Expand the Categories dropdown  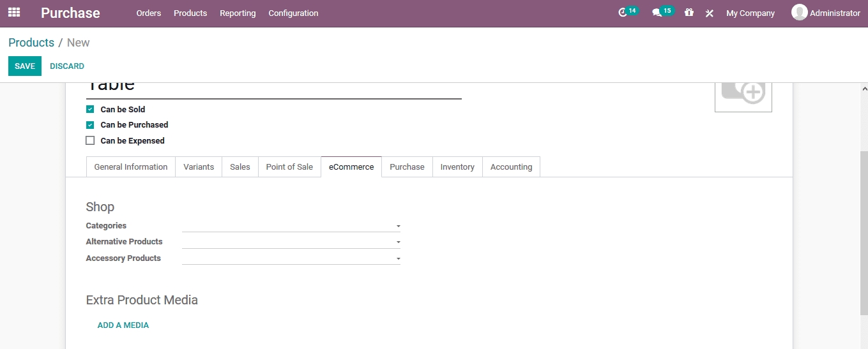pyautogui.click(x=398, y=226)
